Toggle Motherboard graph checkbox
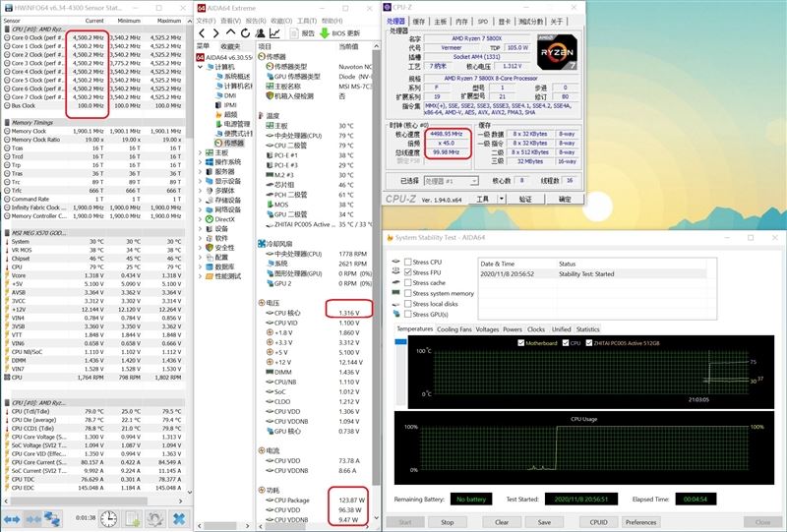This screenshot has height=532, width=787. coord(521,343)
